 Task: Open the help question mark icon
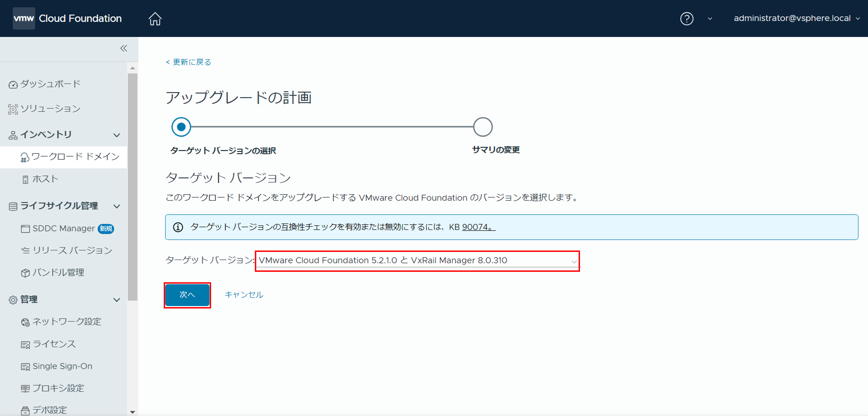coord(686,19)
